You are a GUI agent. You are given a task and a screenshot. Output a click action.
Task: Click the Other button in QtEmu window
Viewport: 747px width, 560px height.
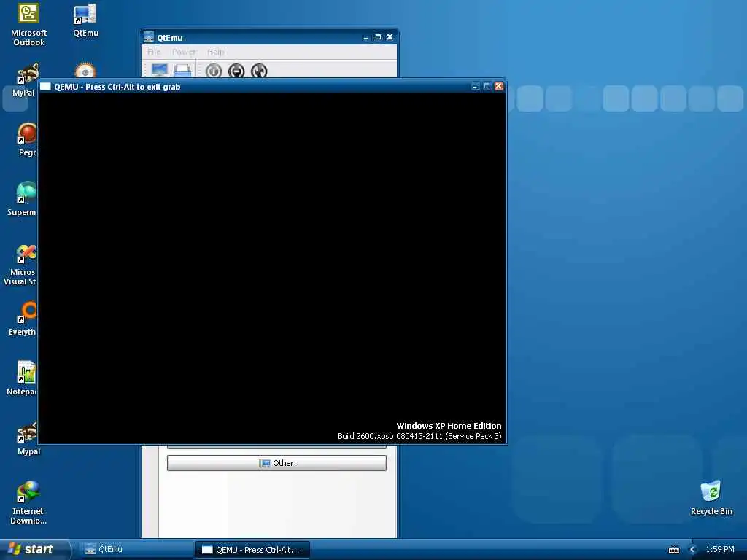pos(276,463)
